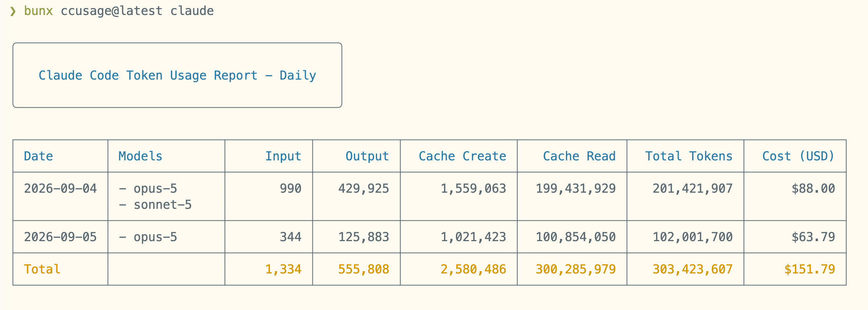
Task: Click the 2026-09-04 date cell
Action: 60,188
